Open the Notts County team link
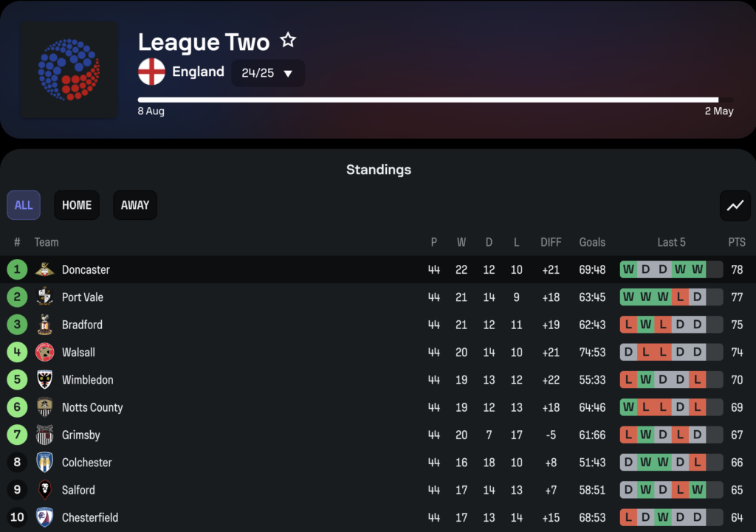 coord(92,408)
